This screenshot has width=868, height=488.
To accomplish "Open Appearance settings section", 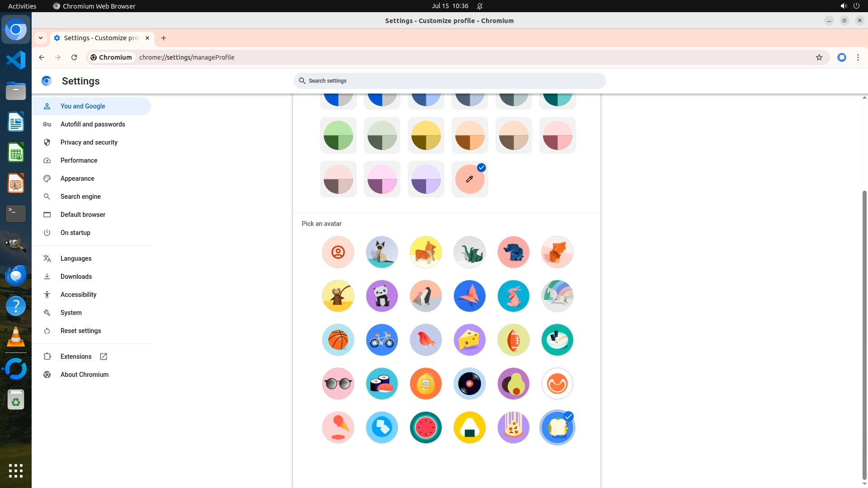I will point(77,178).
